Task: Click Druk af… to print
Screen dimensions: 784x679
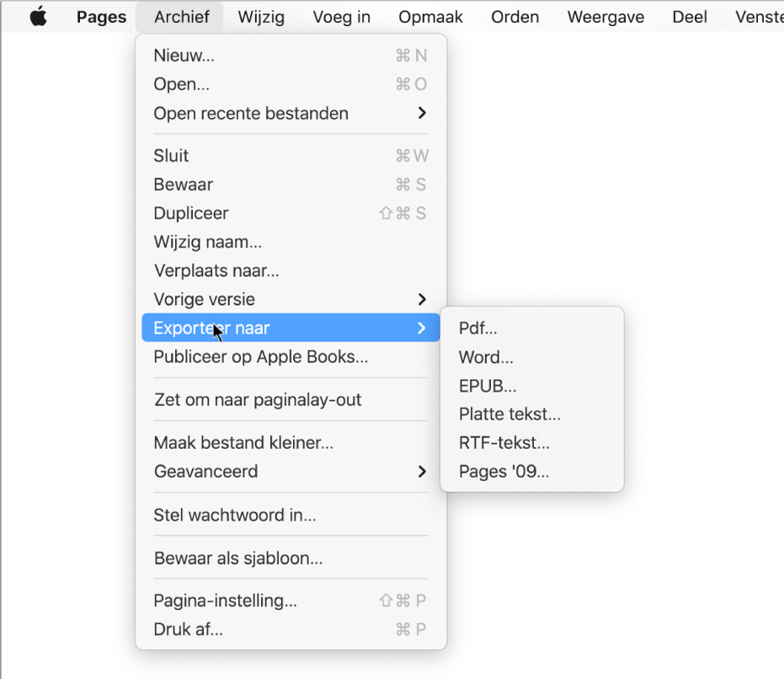Action: (189, 629)
